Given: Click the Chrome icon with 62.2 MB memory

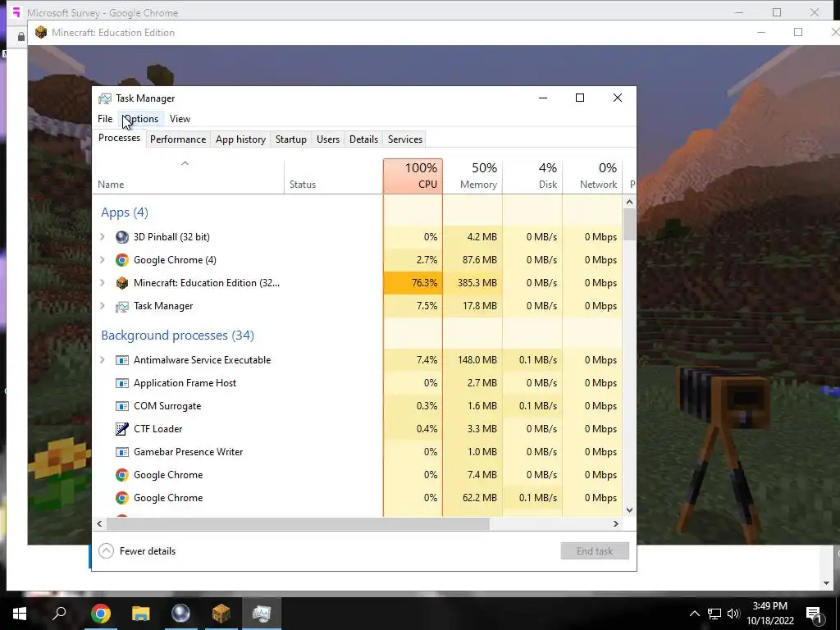Looking at the screenshot, I should (x=122, y=498).
